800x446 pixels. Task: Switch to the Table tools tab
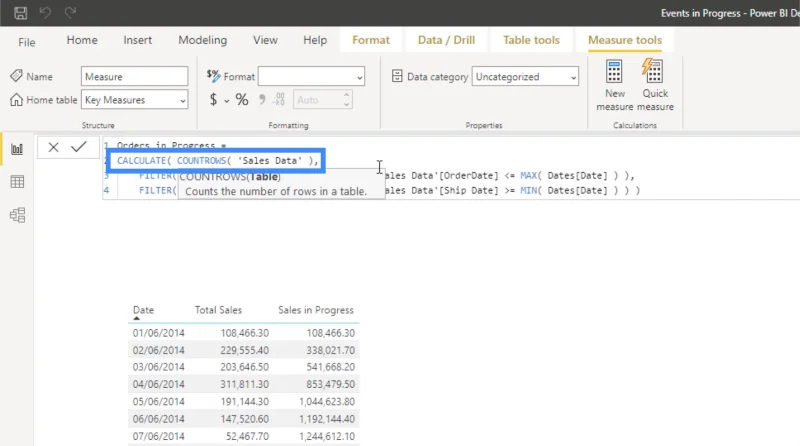(x=531, y=40)
